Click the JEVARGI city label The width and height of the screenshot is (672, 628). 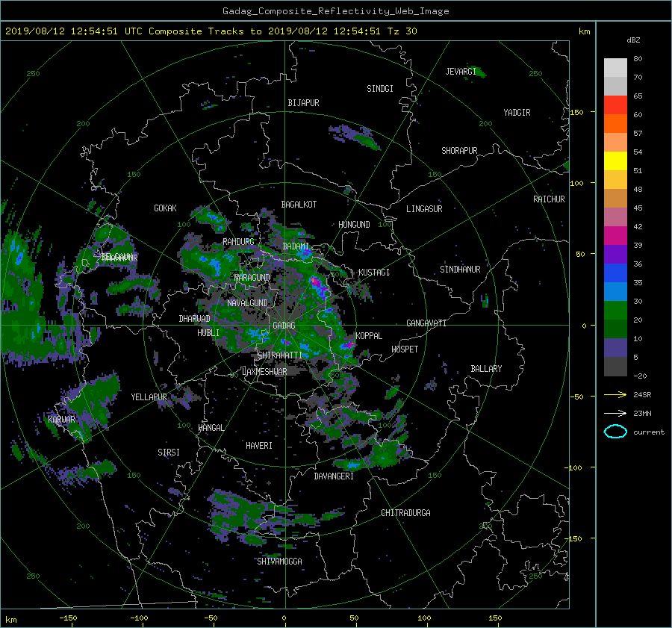tap(461, 72)
